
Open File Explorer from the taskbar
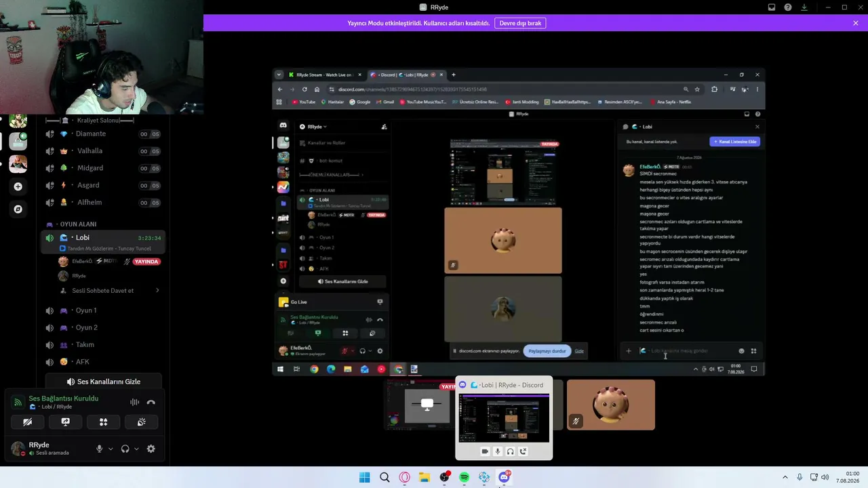[x=425, y=477]
